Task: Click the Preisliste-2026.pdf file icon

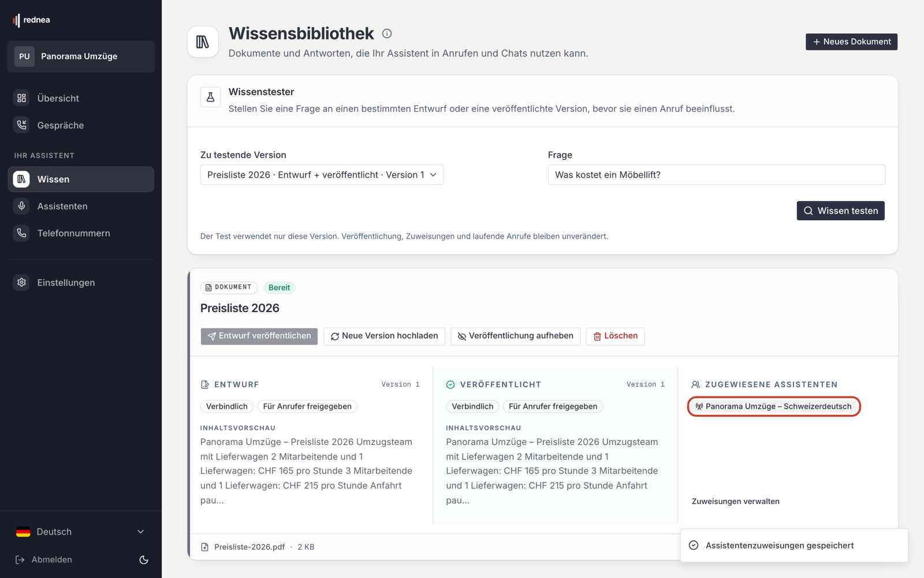Action: [205, 547]
